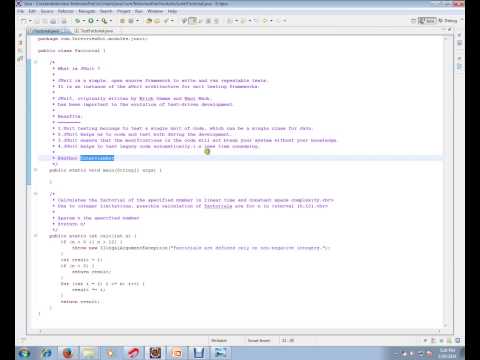
Task: Expand the New wizard dropdown arrow
Action: pos(30,21)
